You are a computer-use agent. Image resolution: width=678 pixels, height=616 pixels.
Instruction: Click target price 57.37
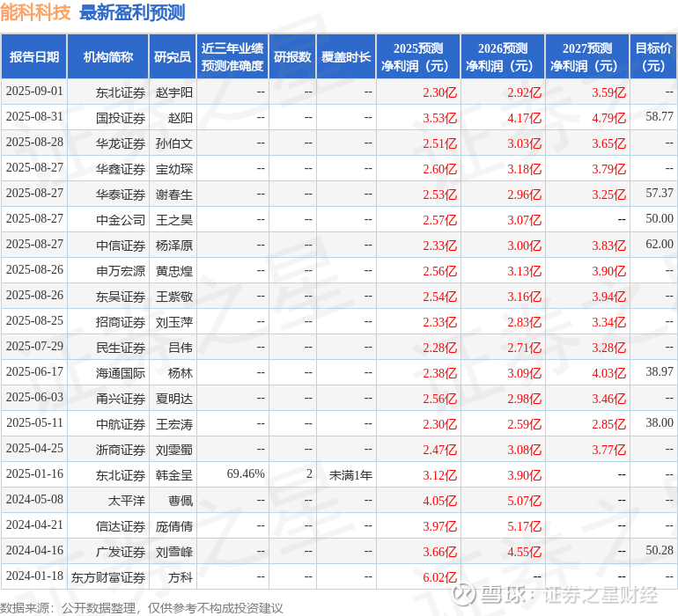pyautogui.click(x=660, y=194)
